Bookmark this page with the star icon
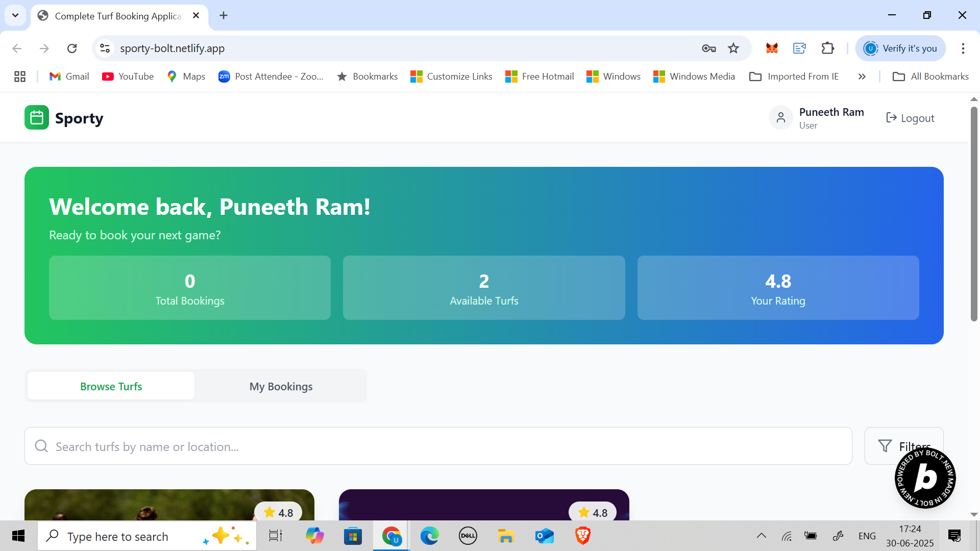 pos(733,48)
